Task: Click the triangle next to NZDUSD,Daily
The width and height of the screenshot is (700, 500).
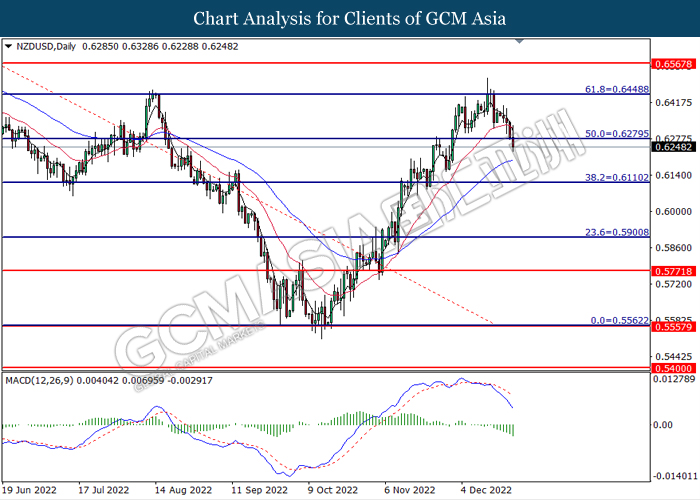Action: [x=8, y=46]
